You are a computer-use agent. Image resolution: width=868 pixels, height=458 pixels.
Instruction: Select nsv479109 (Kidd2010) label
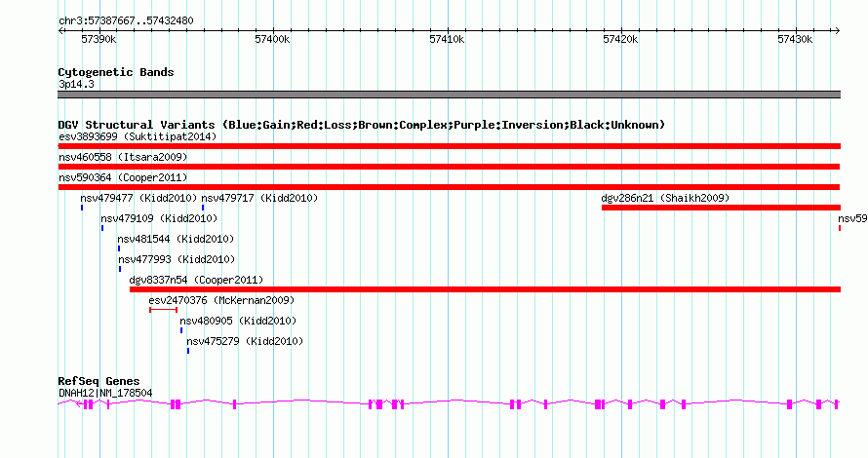[159, 218]
